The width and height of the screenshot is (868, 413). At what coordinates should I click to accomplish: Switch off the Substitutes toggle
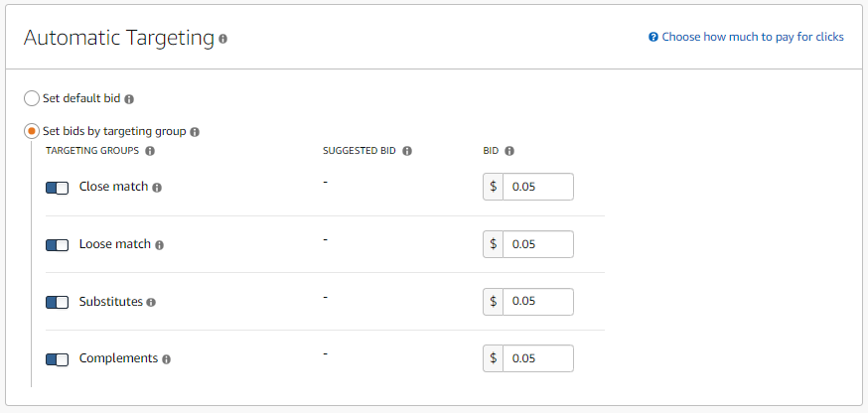[x=57, y=302]
